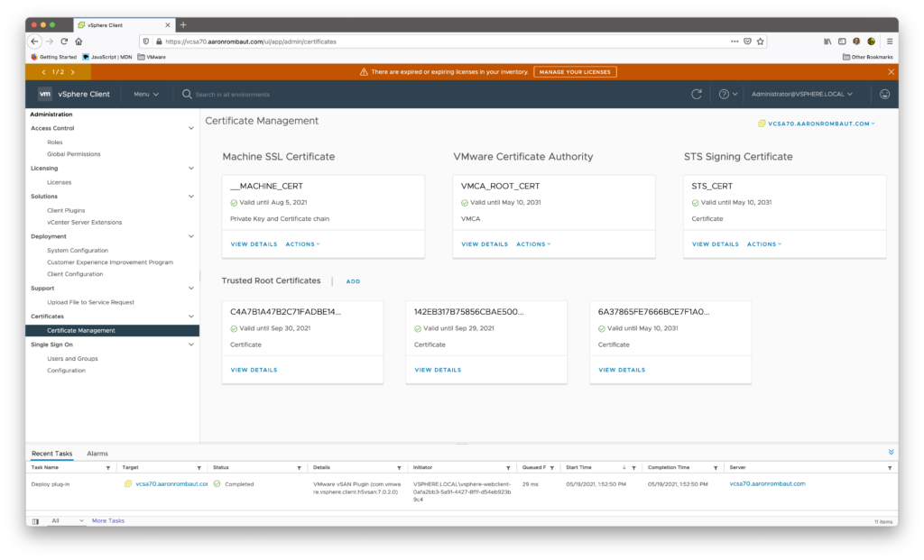Collapse the Access Control section
The height and width of the screenshot is (560, 924).
[x=190, y=128]
